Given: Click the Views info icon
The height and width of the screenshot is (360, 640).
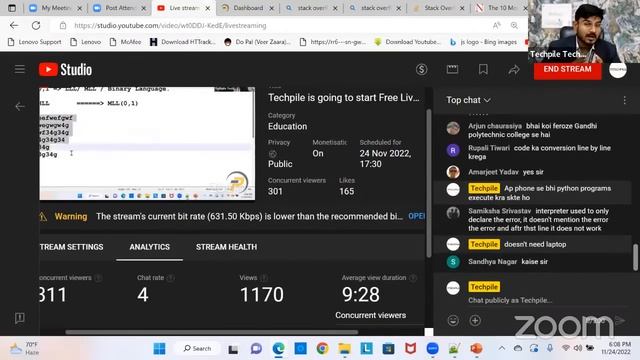Looking at the screenshot, I should 264,278.
